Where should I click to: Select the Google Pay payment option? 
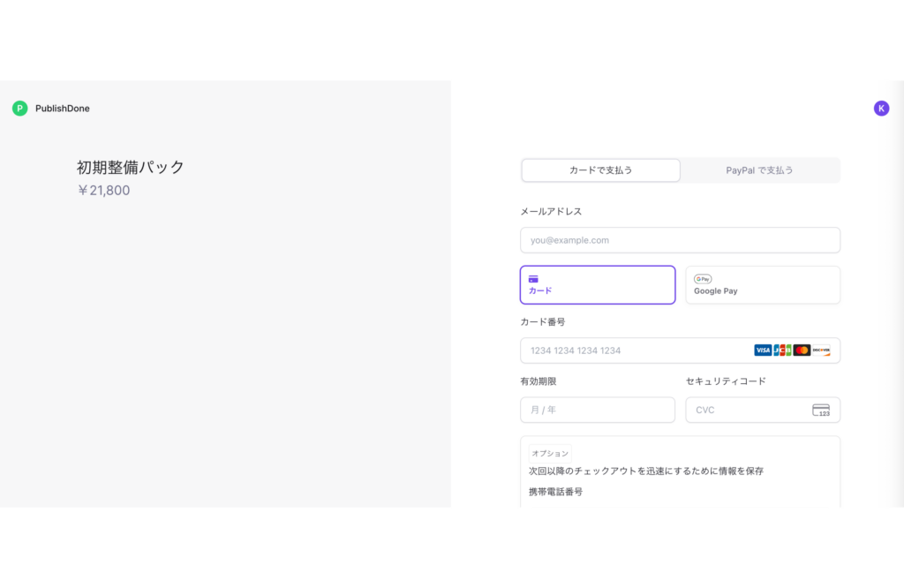pos(763,285)
